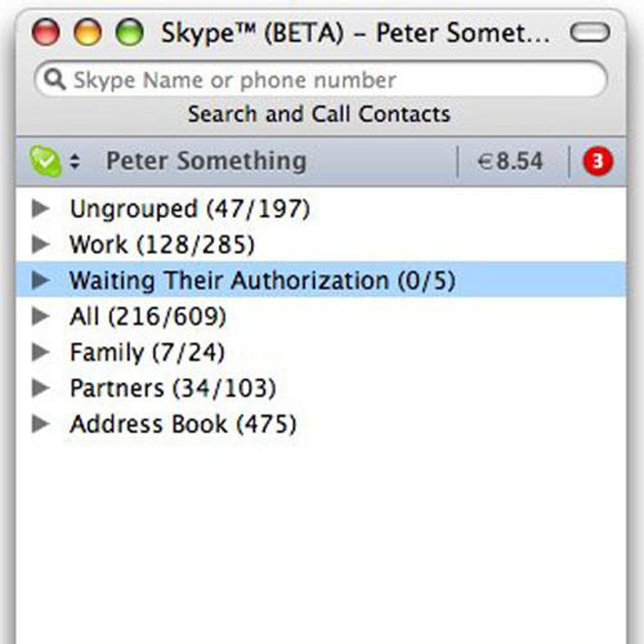
Task: Expand the Family group triangle
Action: click(40, 352)
